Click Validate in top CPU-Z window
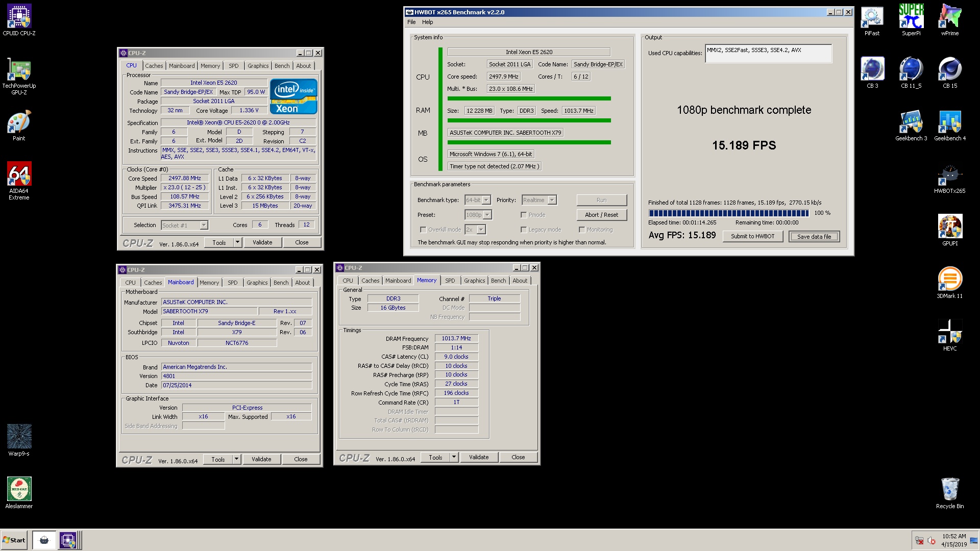This screenshot has width=980, height=551. pos(262,242)
